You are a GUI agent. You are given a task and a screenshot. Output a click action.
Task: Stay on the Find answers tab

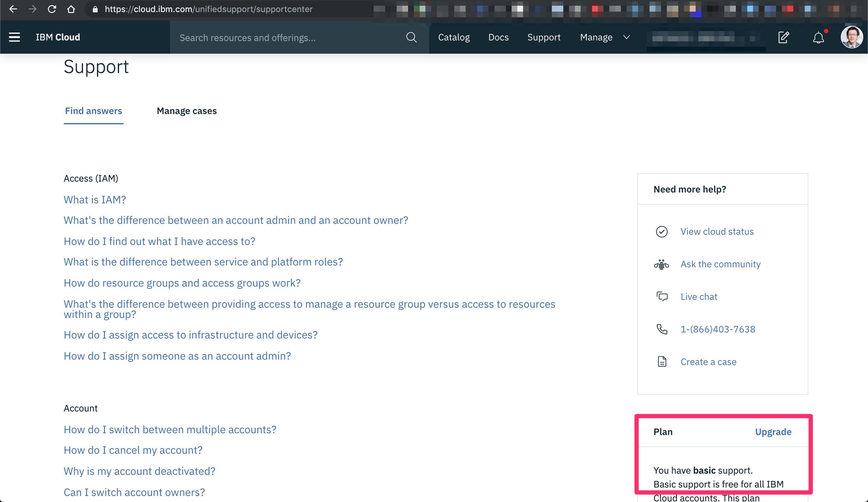(93, 111)
